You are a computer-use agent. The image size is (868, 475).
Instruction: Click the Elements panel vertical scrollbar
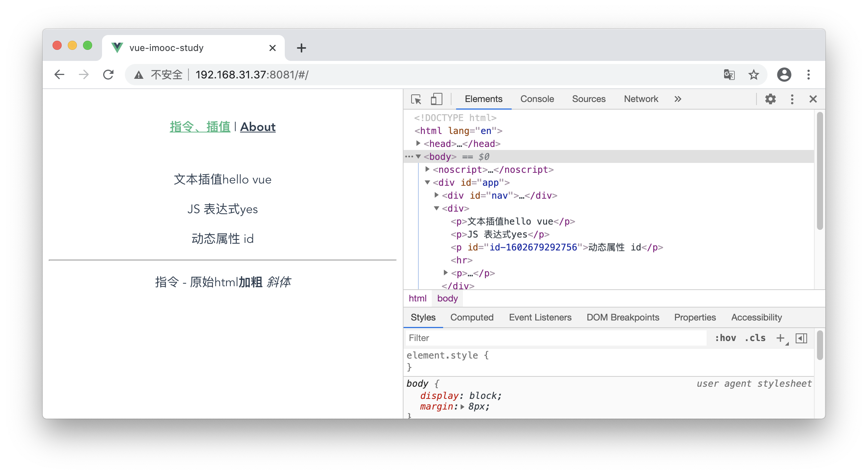tap(820, 171)
